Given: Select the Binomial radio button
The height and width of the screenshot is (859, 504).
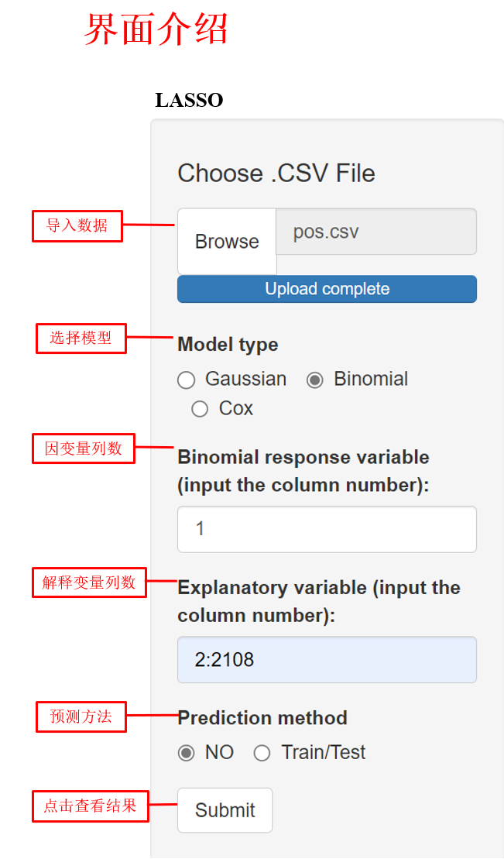Looking at the screenshot, I should [x=315, y=380].
